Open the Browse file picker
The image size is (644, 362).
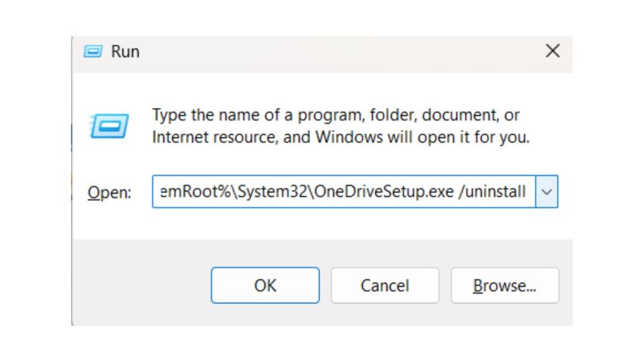505,286
